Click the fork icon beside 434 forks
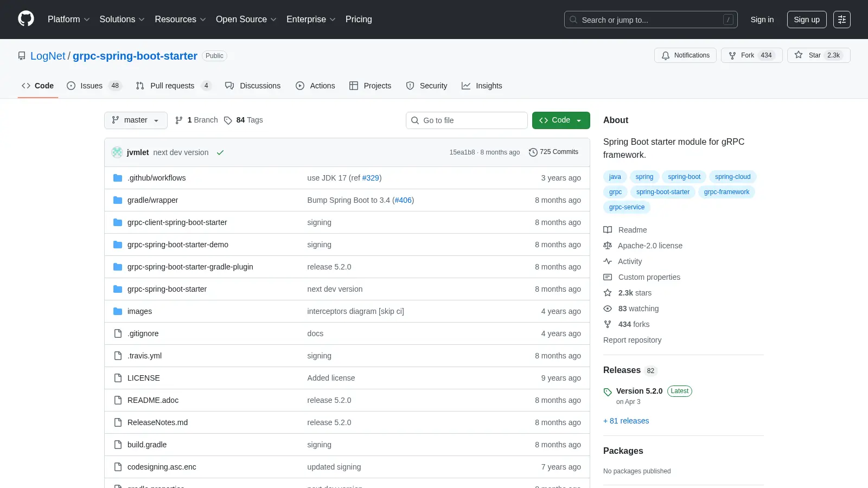The image size is (868, 488). [x=608, y=324]
